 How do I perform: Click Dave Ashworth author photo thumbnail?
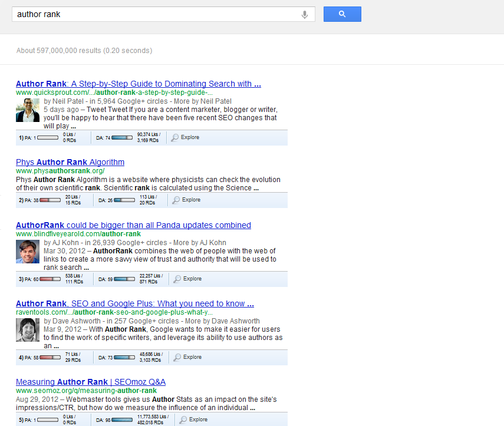(28, 330)
